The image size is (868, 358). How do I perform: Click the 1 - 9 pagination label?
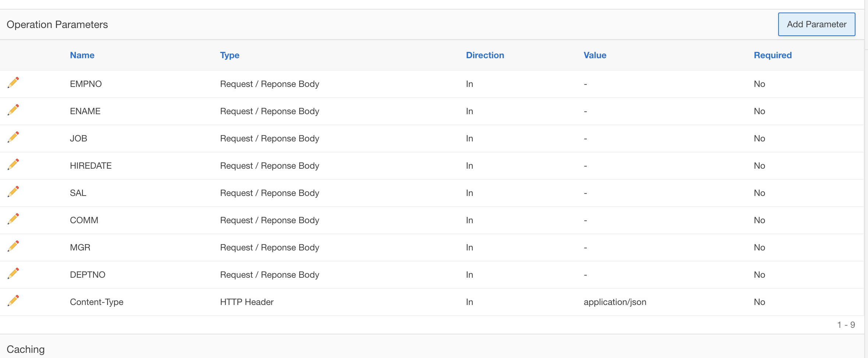pos(846,325)
